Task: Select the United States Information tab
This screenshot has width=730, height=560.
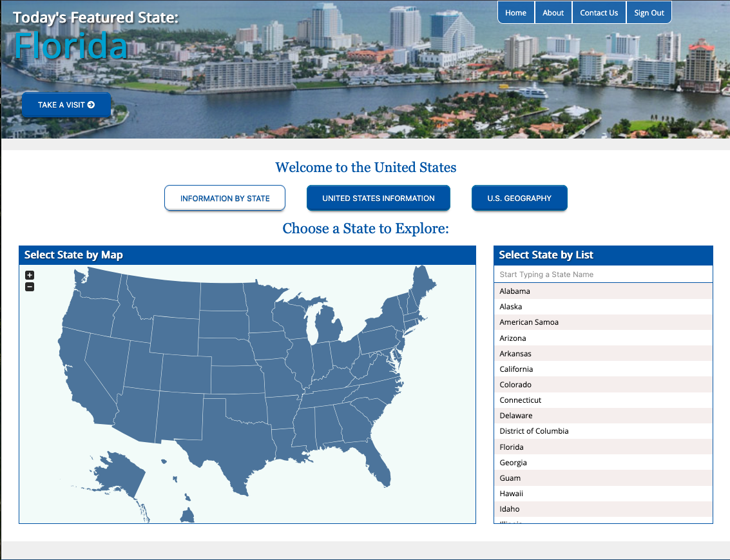Action: (378, 198)
